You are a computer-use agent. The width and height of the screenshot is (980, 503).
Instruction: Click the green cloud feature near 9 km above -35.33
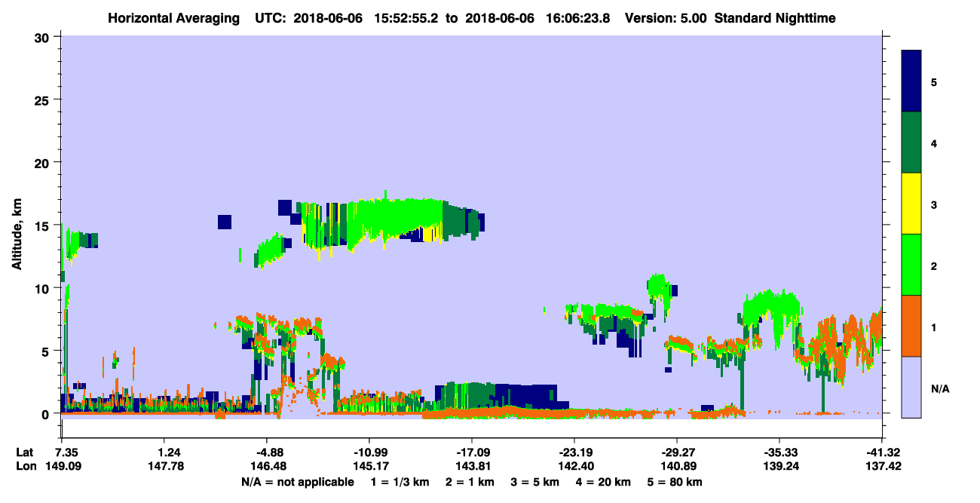(x=770, y=309)
